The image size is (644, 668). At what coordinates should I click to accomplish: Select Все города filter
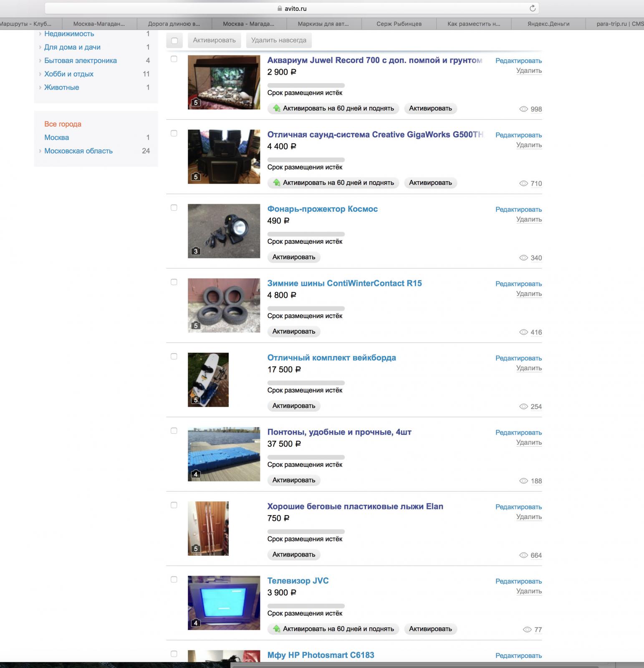(63, 124)
